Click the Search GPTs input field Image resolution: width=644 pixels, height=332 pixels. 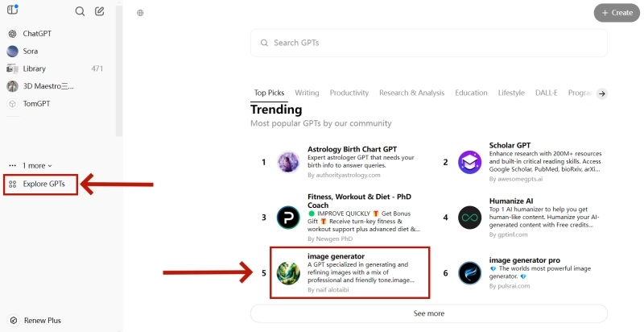tap(428, 43)
